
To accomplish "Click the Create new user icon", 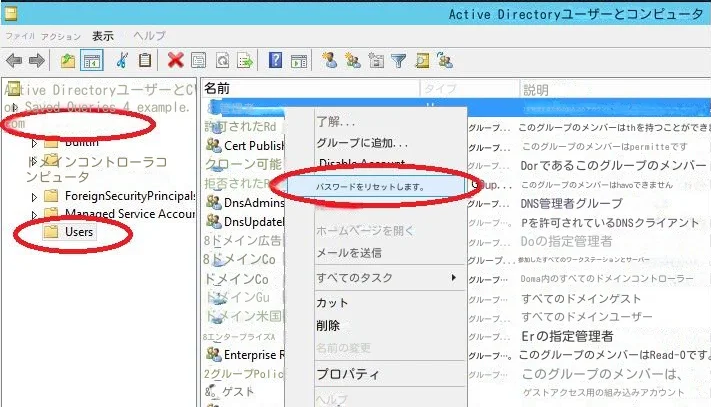I will coord(329,60).
